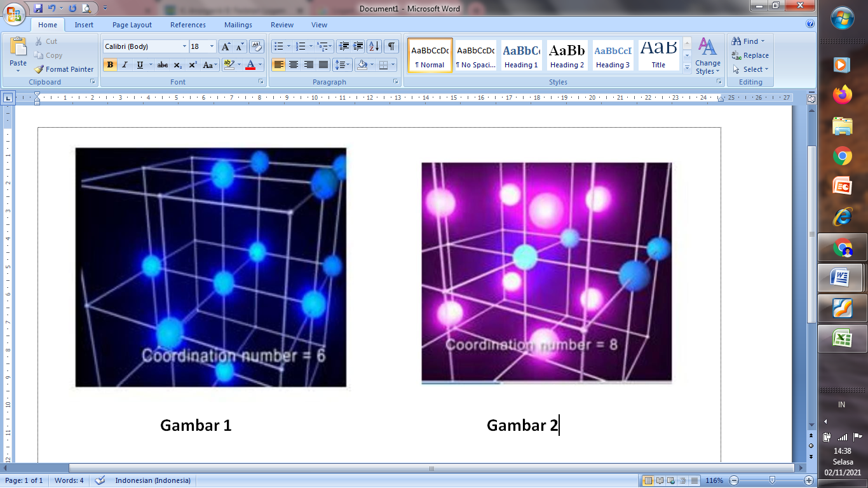This screenshot has width=868, height=488.
Task: Toggle Show/Hide paragraph marks
Action: click(391, 46)
